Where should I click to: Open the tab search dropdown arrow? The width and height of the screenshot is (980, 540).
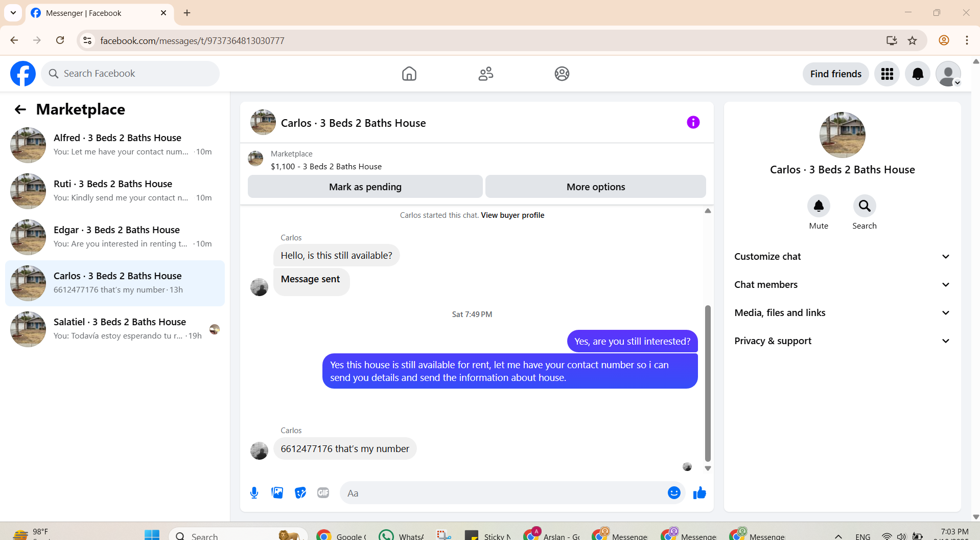13,13
